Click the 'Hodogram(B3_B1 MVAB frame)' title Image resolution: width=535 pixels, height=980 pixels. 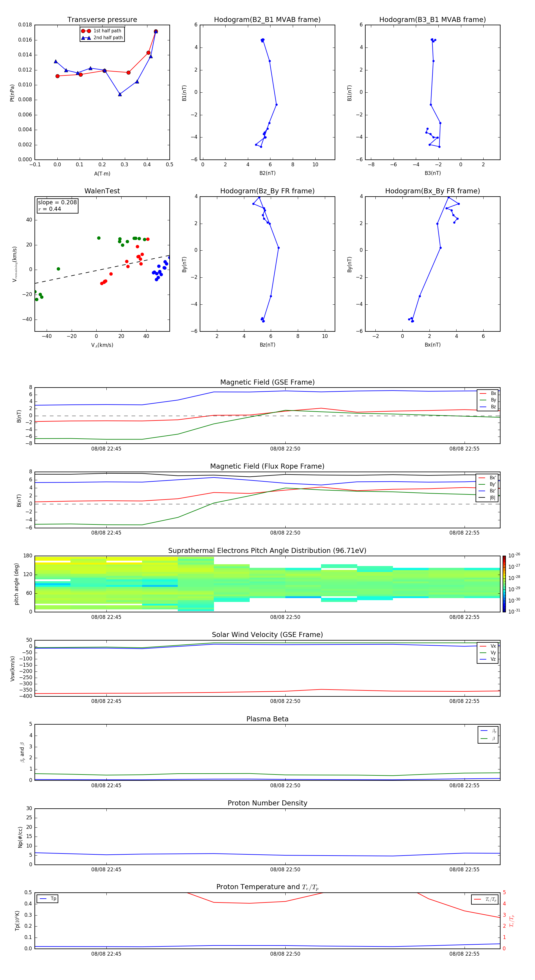[x=432, y=20]
